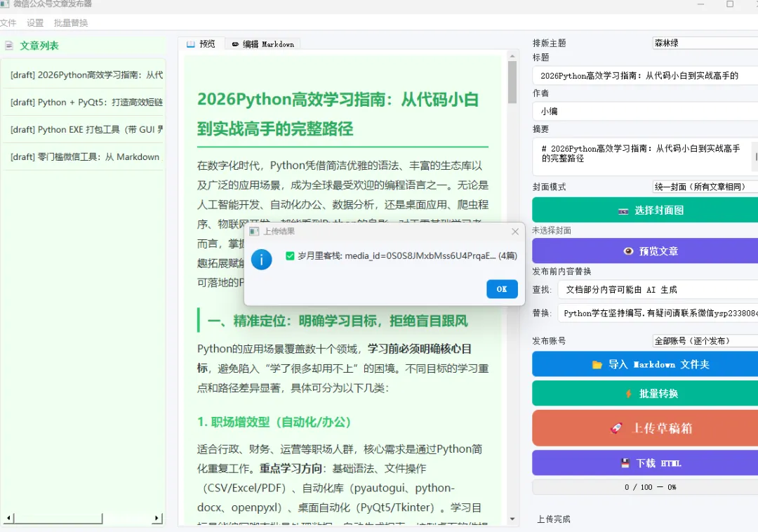The width and height of the screenshot is (758, 532).
Task: Click the green checkmark beside 岁月里客栈
Action: [290, 255]
